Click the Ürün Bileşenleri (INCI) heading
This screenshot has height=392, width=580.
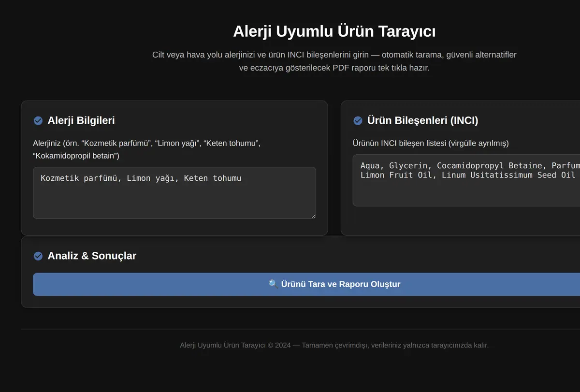(x=423, y=120)
